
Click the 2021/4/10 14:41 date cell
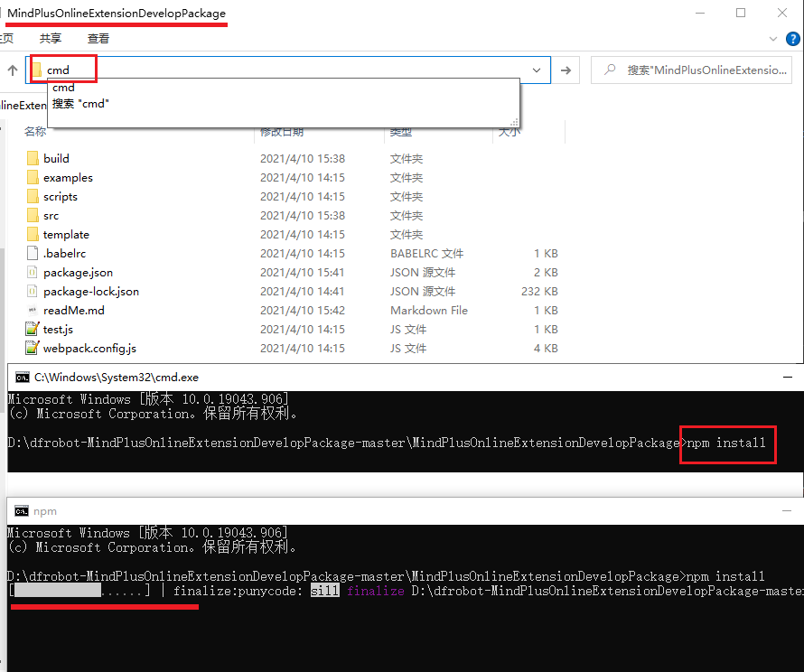[x=303, y=291]
